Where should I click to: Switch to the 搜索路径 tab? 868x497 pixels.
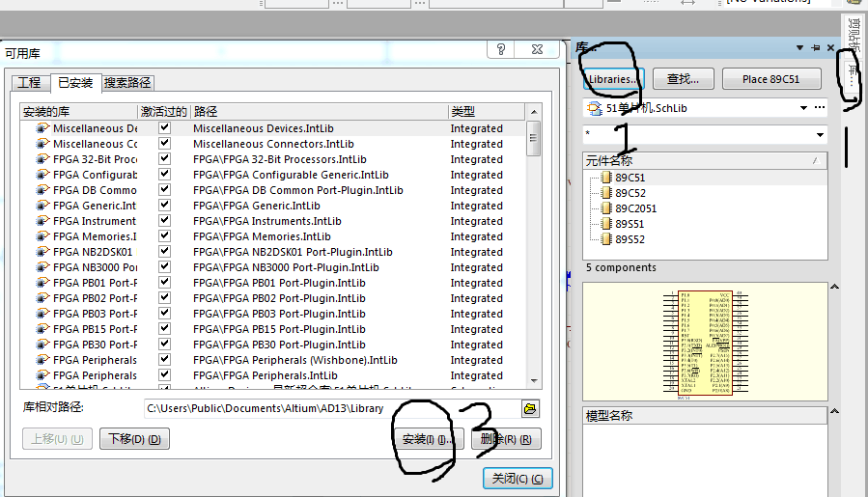[127, 82]
